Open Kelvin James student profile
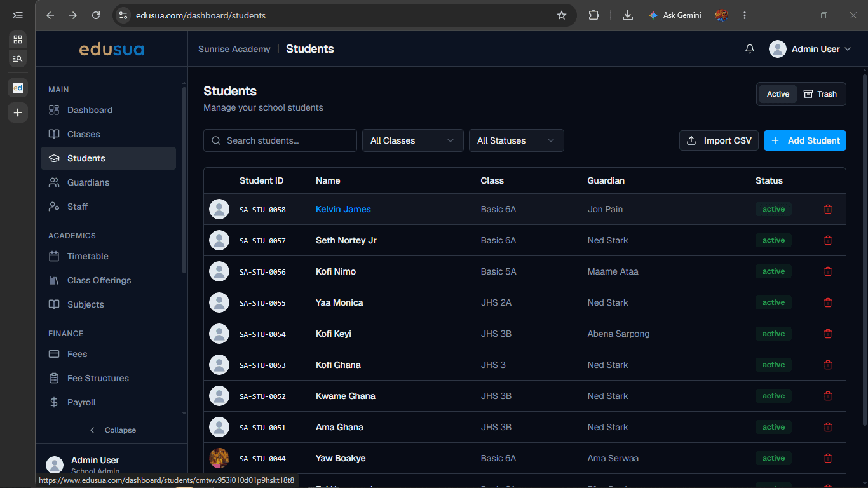 pos(343,209)
